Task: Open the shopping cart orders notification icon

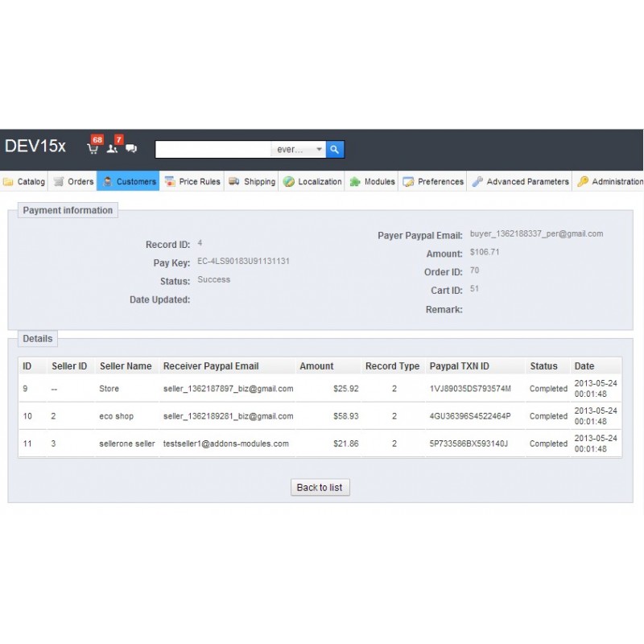Action: pyautogui.click(x=93, y=148)
